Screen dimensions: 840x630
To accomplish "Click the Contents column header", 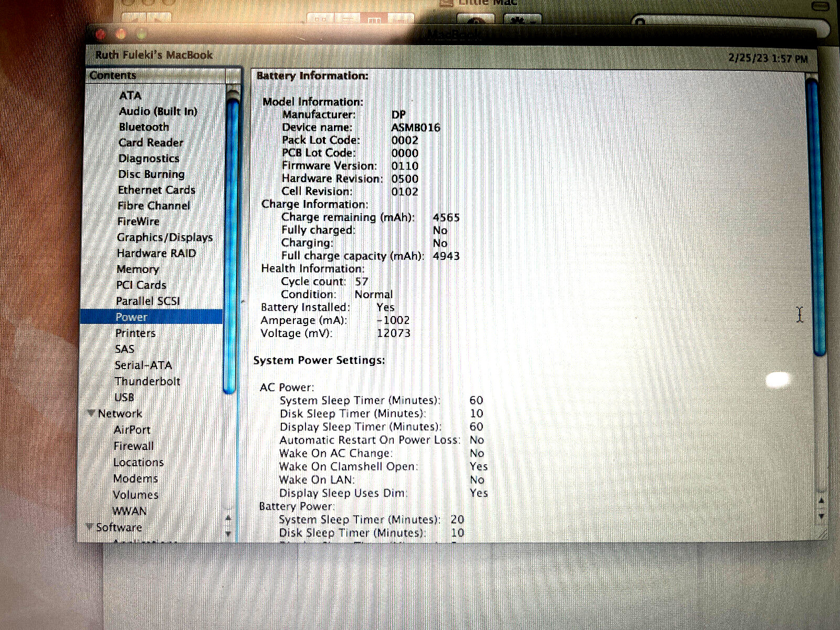I will (x=156, y=76).
